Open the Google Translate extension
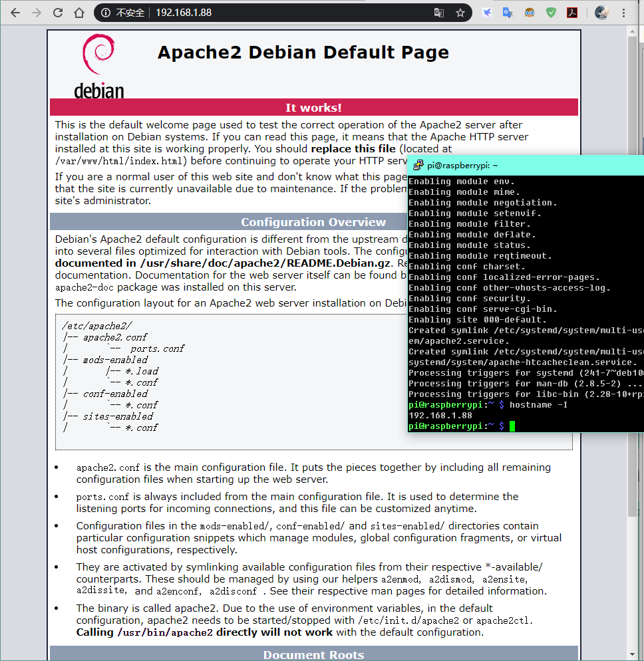Screen dimensions: 644x661 tap(508, 13)
